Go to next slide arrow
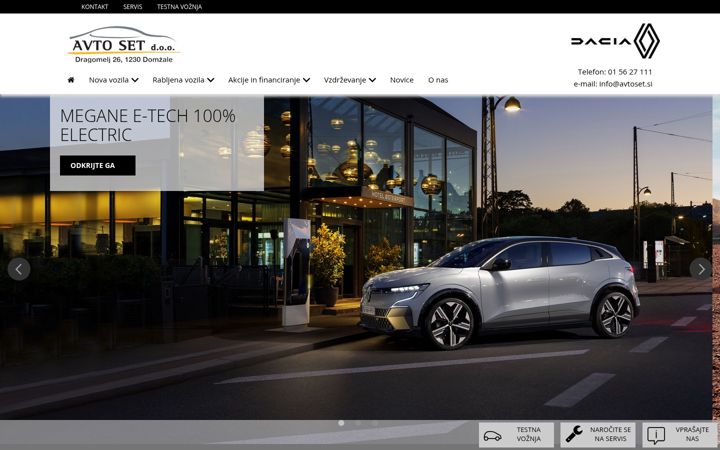 coord(701,270)
